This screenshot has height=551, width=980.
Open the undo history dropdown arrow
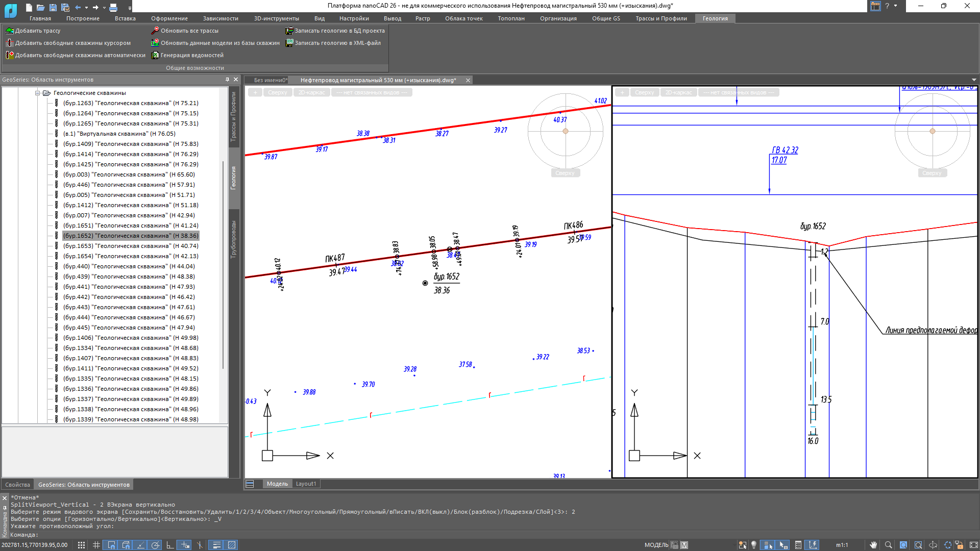(x=86, y=8)
